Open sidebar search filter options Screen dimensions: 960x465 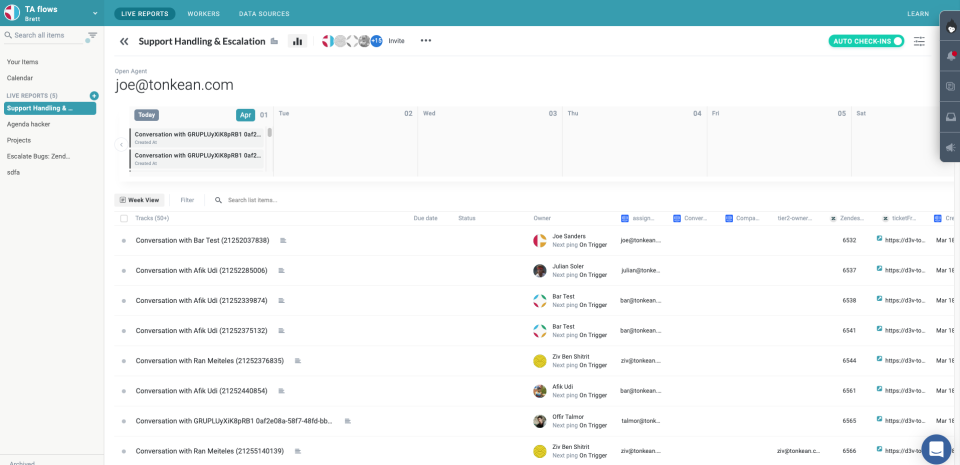92,35
